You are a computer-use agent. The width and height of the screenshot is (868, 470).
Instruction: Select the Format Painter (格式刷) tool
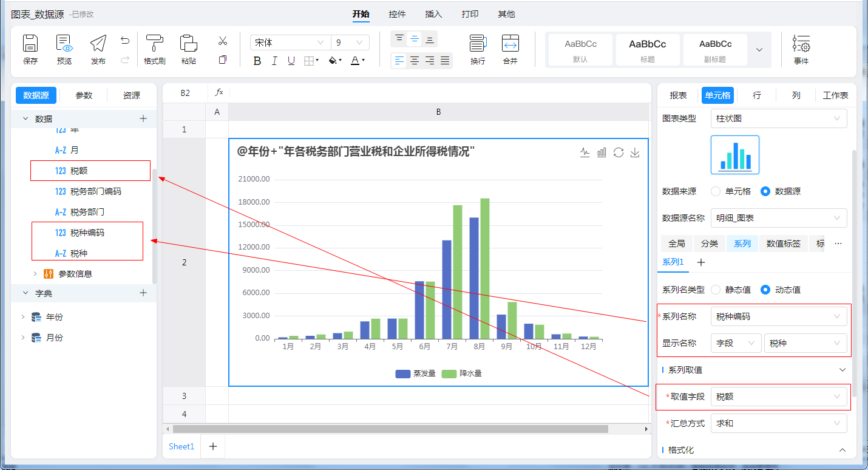click(154, 44)
